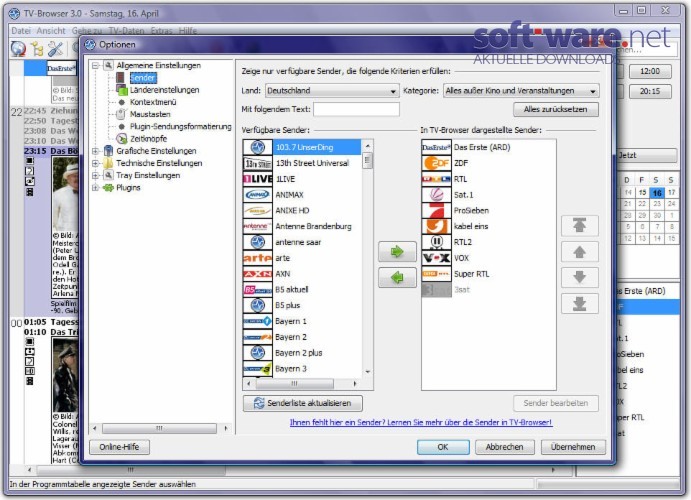Click the arte channel logo

(x=258, y=258)
